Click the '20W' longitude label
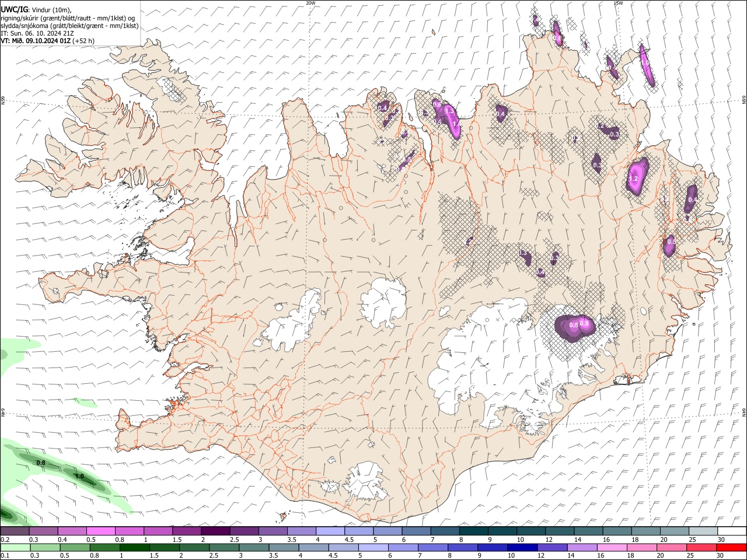747x560 pixels. pos(310,3)
